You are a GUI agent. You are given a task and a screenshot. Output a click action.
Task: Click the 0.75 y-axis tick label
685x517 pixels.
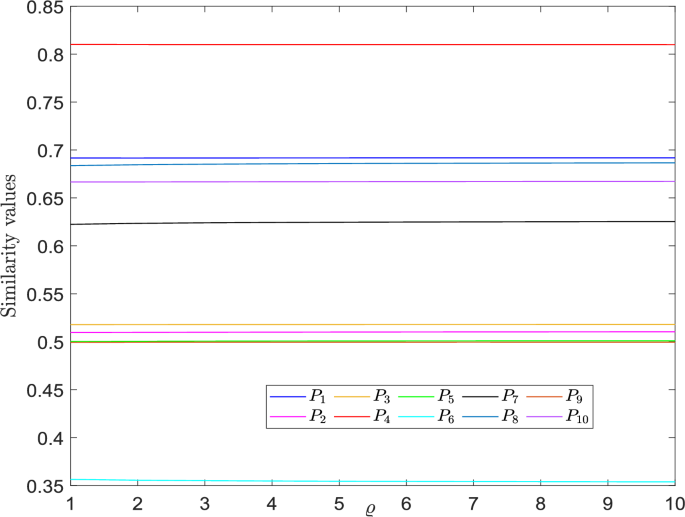(x=46, y=103)
